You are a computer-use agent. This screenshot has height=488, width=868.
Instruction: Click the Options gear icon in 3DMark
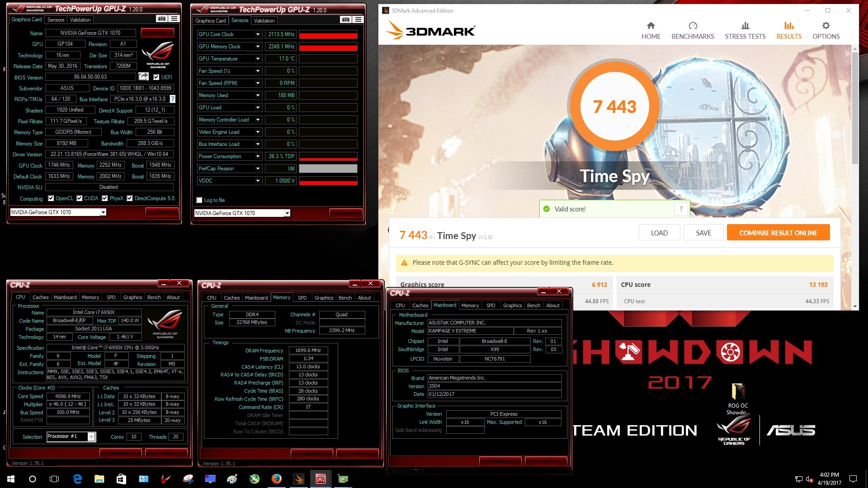(826, 26)
